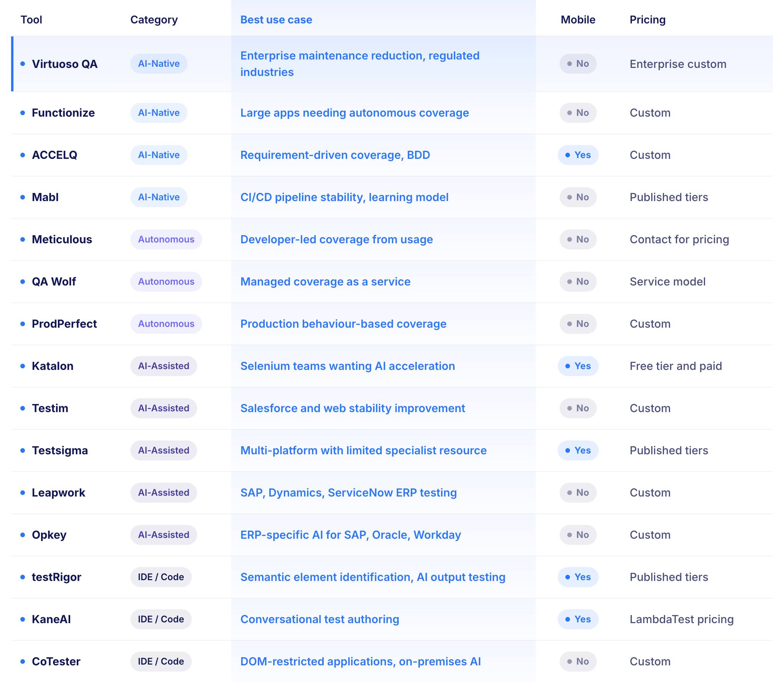Screen dimensions: 784x683
Task: Click the AI-Native badge for Virtuoso QA
Action: (159, 64)
